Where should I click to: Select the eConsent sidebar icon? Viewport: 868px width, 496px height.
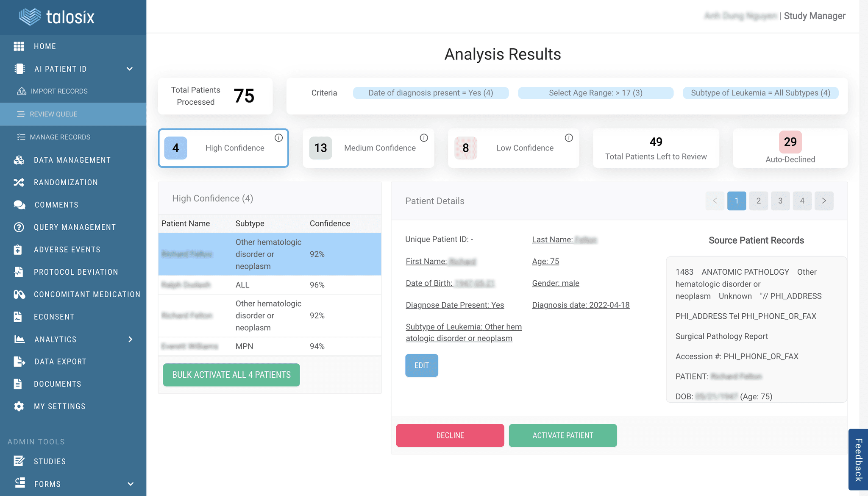(19, 316)
